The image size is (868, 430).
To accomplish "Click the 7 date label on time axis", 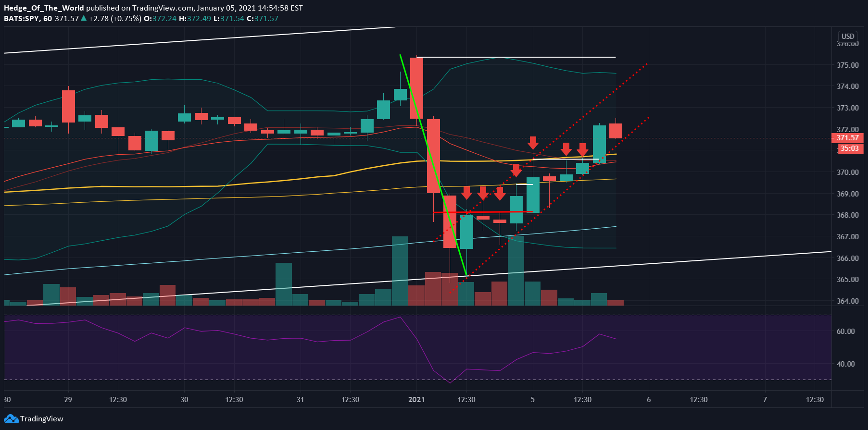I will coord(765,400).
